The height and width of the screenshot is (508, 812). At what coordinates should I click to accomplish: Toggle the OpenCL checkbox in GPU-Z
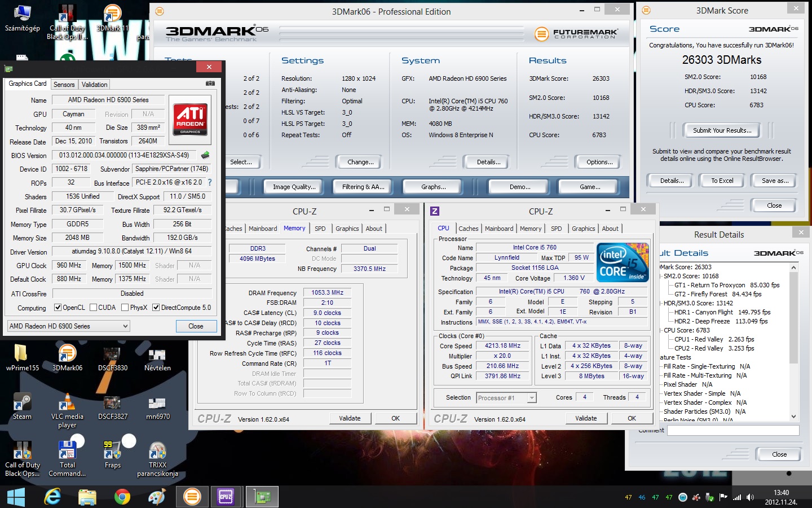coord(58,308)
